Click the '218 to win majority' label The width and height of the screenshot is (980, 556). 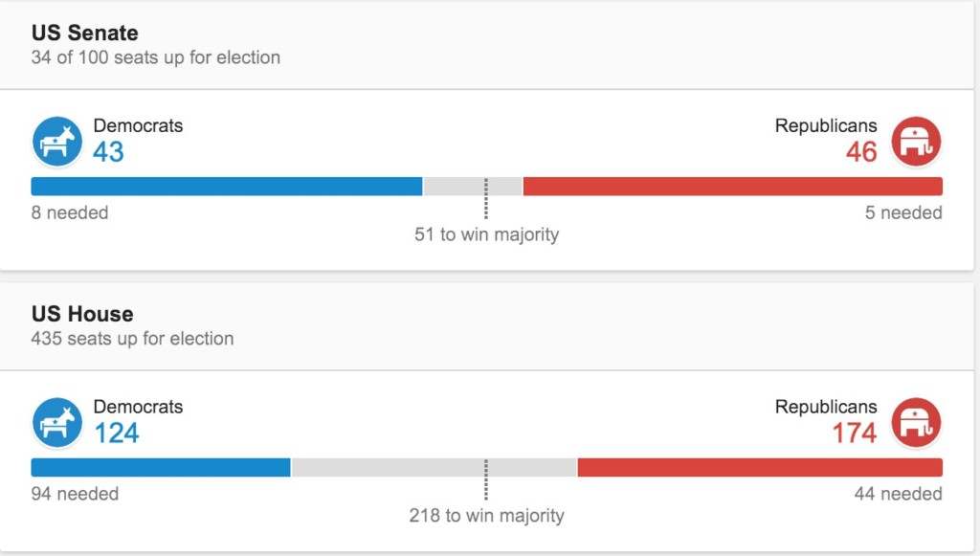pos(486,516)
